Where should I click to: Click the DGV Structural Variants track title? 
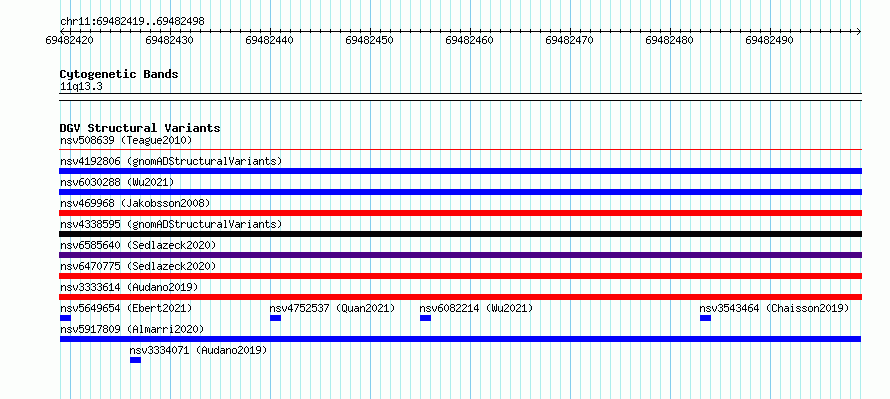click(x=140, y=128)
